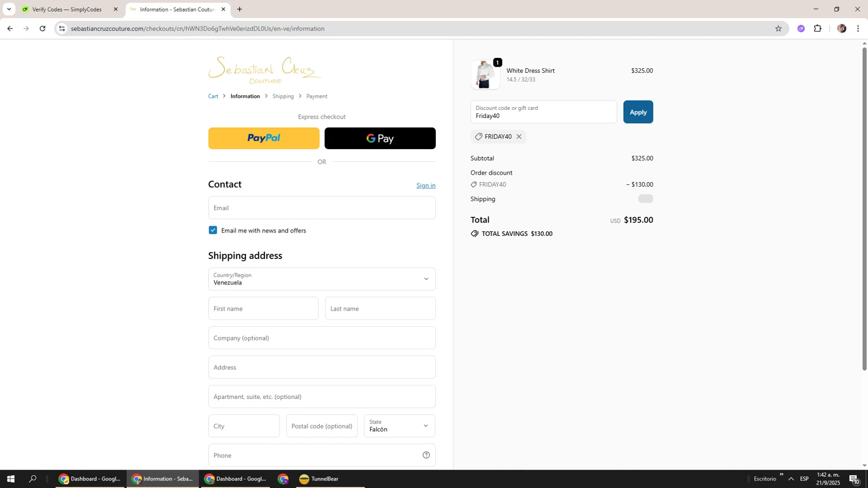This screenshot has height=488, width=868.
Task: Switch to second Dashboard Google taskbar window
Action: [236, 479]
